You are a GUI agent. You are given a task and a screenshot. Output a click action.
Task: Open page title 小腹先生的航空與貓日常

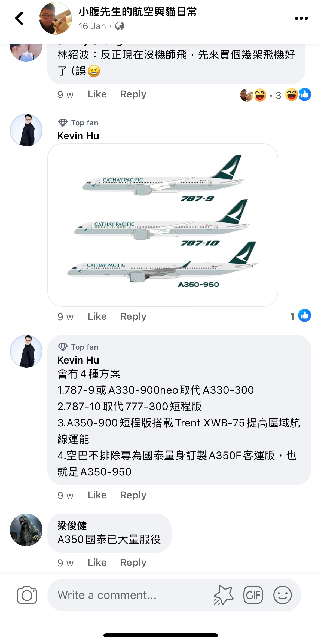click(137, 12)
